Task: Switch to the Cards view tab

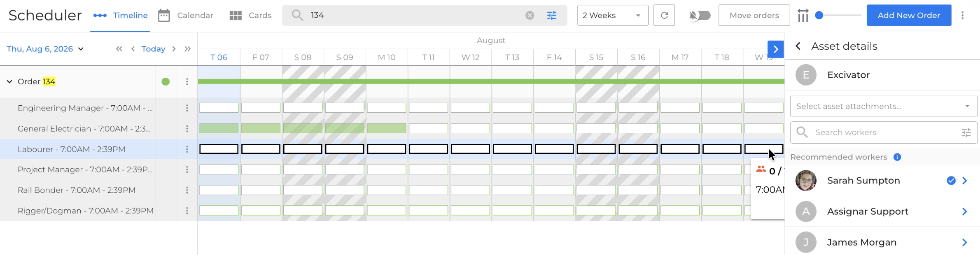Action: (x=250, y=16)
